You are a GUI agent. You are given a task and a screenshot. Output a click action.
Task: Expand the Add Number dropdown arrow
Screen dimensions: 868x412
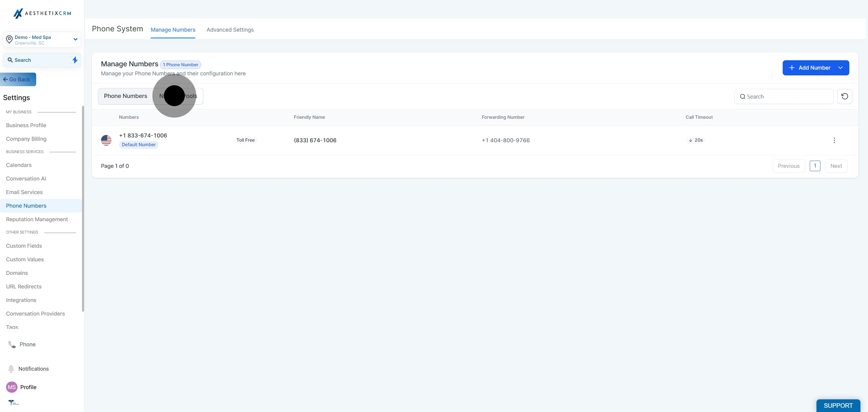[840, 68]
